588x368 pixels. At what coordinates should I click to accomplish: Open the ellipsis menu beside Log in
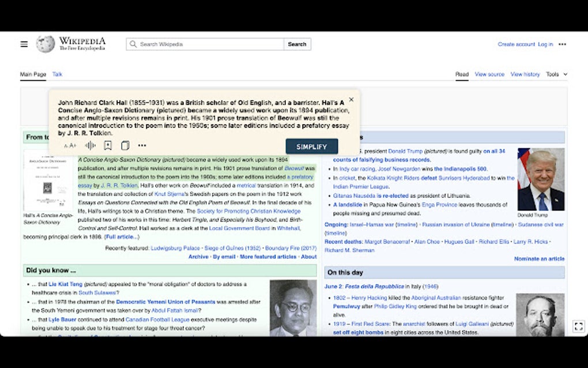563,44
